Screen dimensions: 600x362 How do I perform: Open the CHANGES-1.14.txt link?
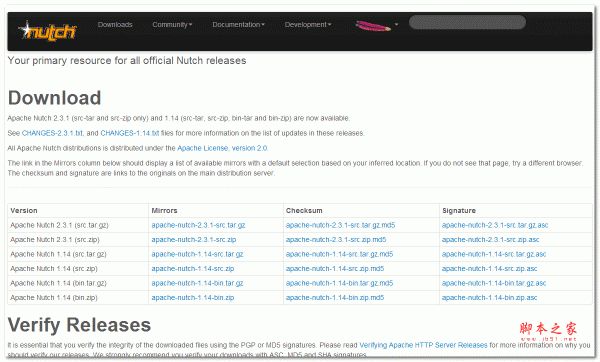pos(130,133)
